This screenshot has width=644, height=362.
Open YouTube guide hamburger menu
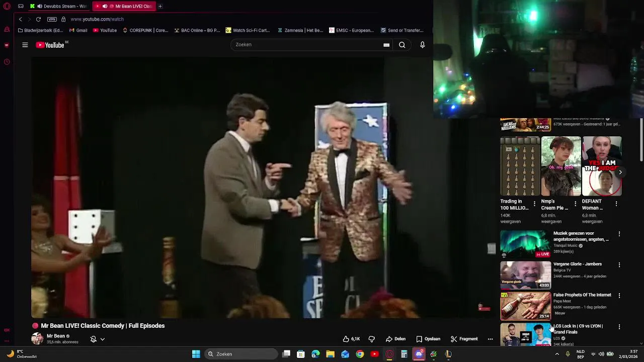(x=25, y=45)
